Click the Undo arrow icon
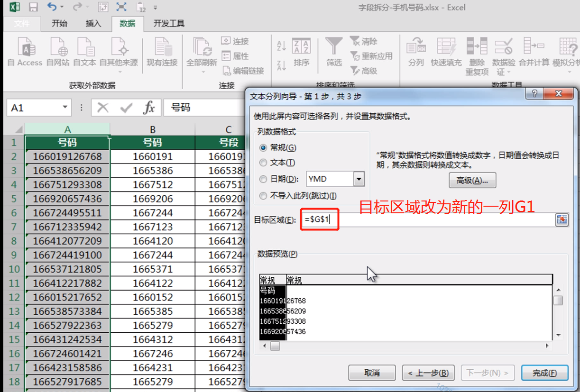This screenshot has width=580, height=392. pyautogui.click(x=52, y=7)
